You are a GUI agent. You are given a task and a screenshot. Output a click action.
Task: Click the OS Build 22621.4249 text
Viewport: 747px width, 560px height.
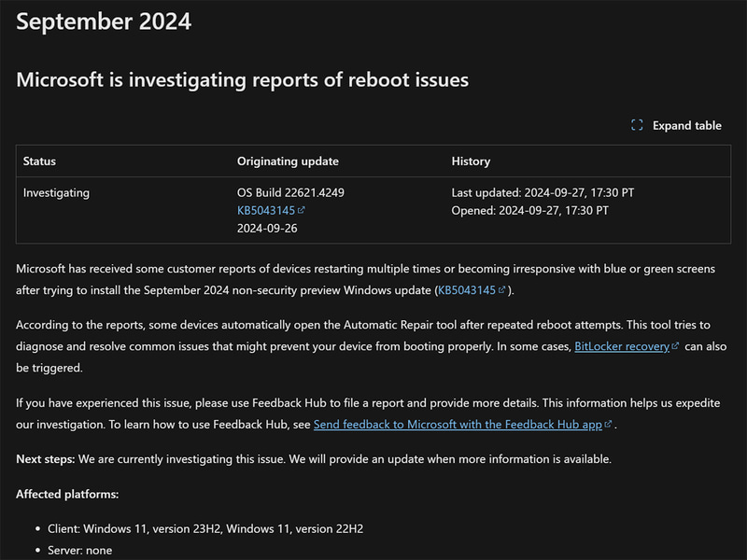click(290, 193)
